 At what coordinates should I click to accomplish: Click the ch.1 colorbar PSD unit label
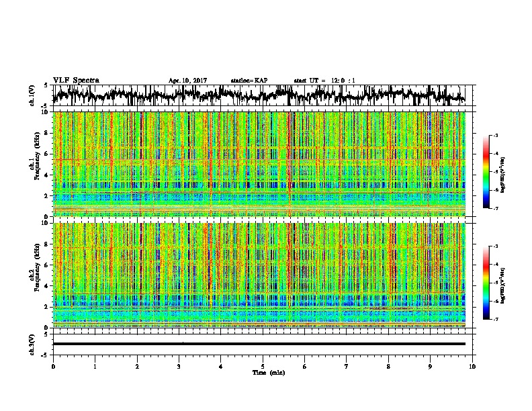[x=504, y=175]
